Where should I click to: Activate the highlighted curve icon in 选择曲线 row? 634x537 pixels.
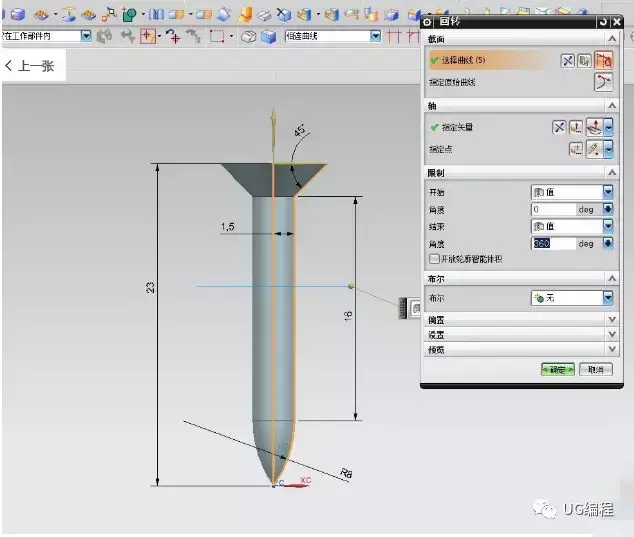(603, 61)
